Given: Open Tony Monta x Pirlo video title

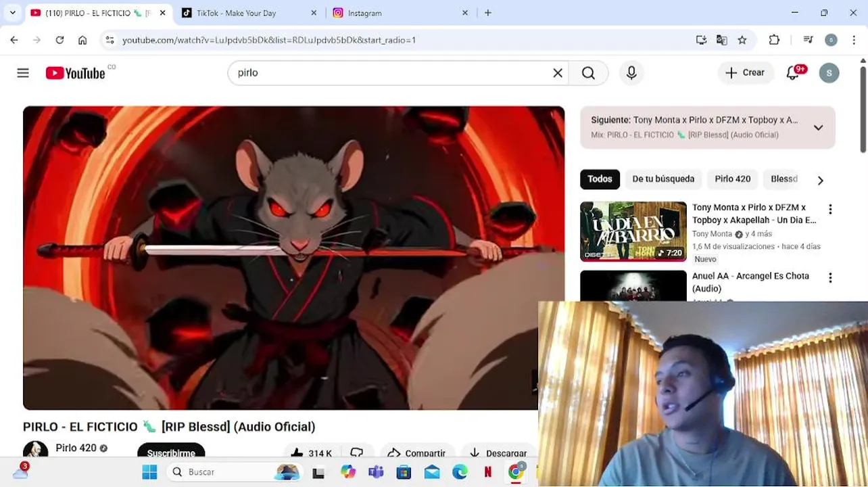Looking at the screenshot, I should point(754,214).
